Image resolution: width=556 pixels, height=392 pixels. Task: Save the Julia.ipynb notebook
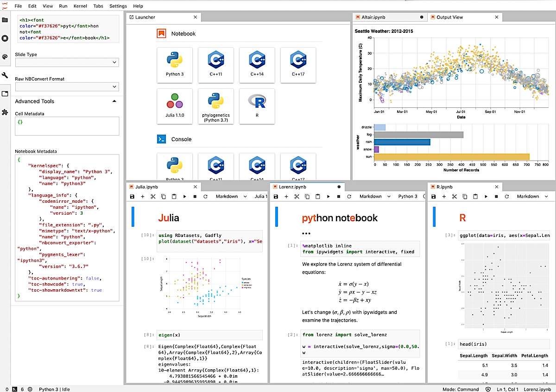pos(132,196)
